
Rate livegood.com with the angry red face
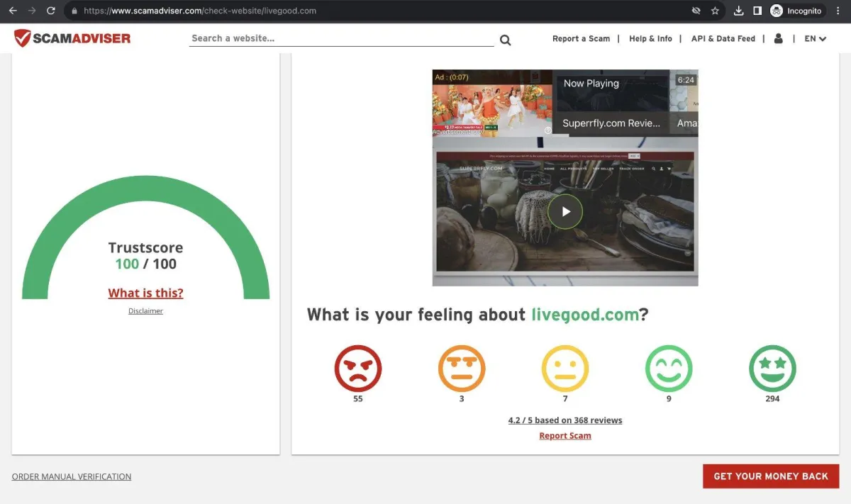(358, 369)
